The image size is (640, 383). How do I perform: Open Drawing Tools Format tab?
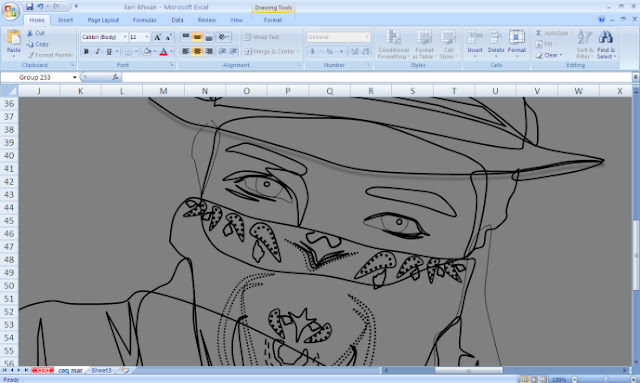[273, 20]
